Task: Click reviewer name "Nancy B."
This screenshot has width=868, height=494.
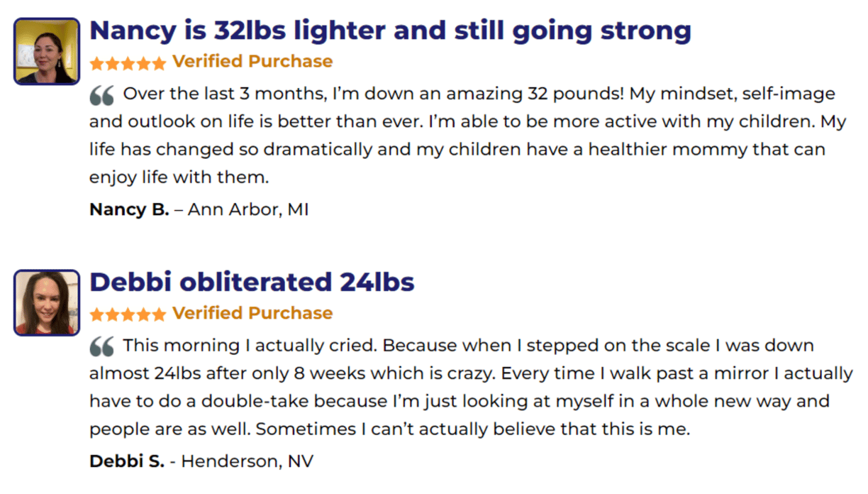Action: pyautogui.click(x=129, y=209)
